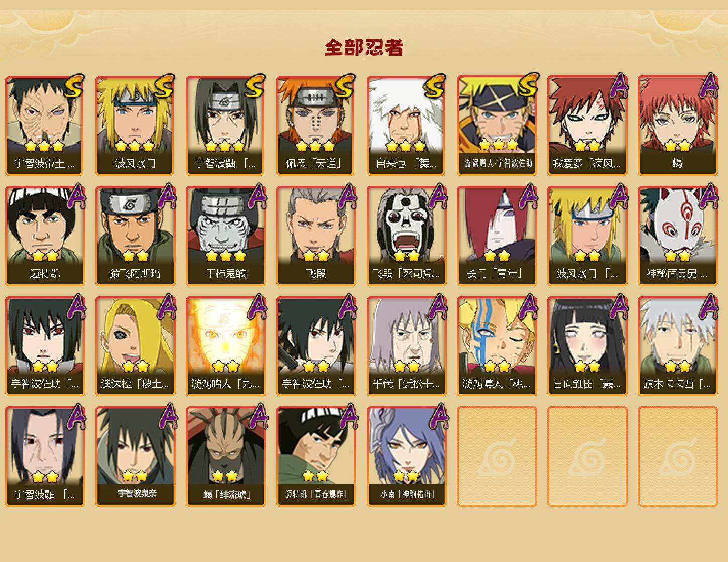Select the 漩涡鸣人·宇智波佐助 combo card

tap(497, 125)
